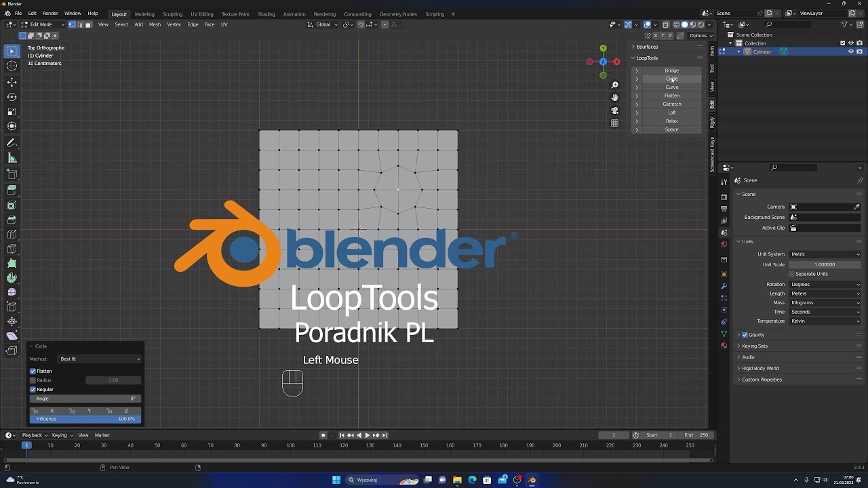Image resolution: width=868 pixels, height=488 pixels.
Task: Select the Extrude Region tool
Action: click(x=12, y=190)
